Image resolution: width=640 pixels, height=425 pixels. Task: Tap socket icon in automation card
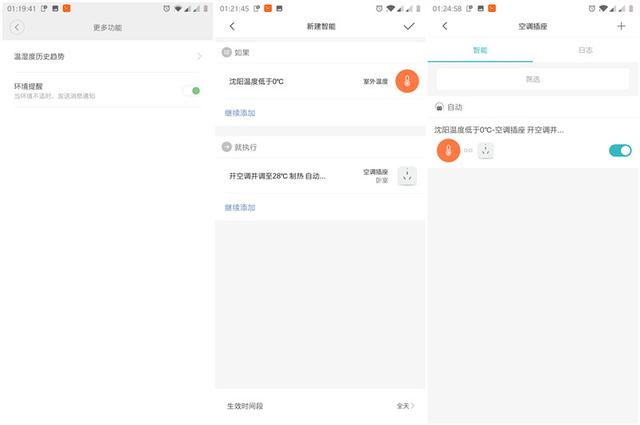[x=486, y=151]
